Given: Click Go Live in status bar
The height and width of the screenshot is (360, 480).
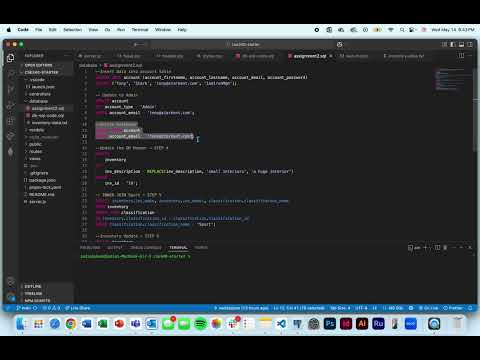Looking at the screenshot, I should point(429,308).
